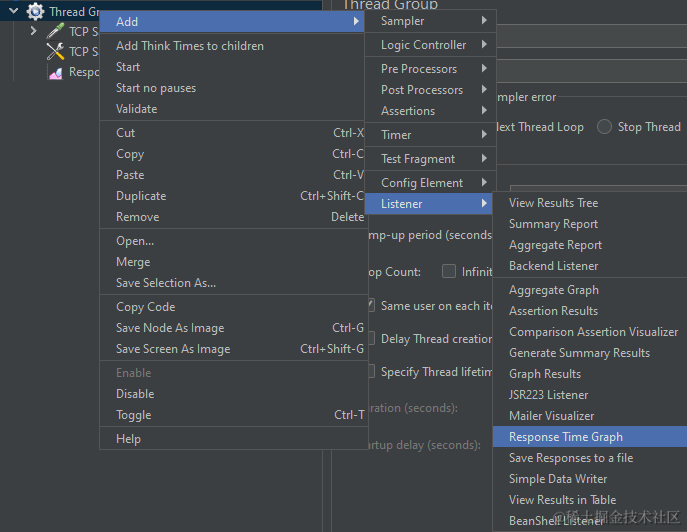Add a View Results Tree listener

click(x=590, y=203)
